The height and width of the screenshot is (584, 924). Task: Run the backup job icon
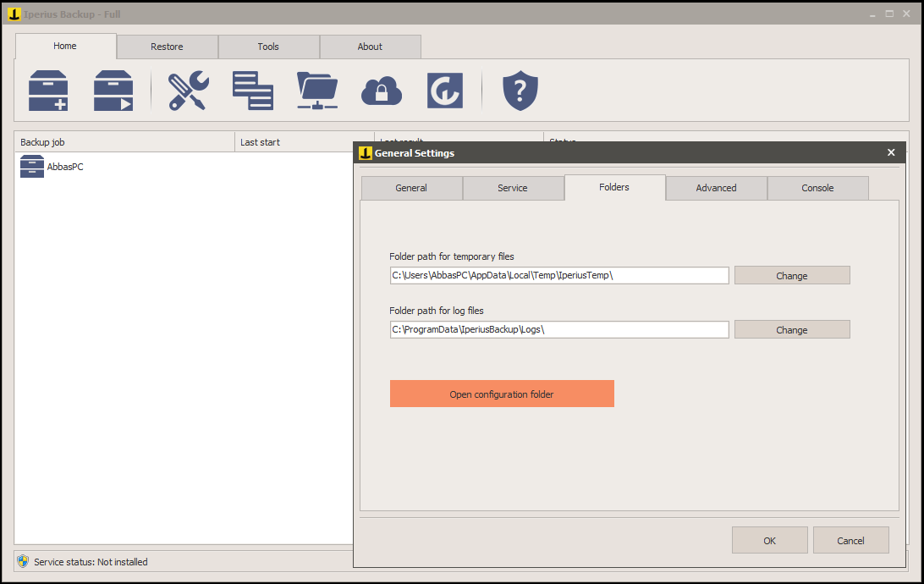(x=113, y=91)
